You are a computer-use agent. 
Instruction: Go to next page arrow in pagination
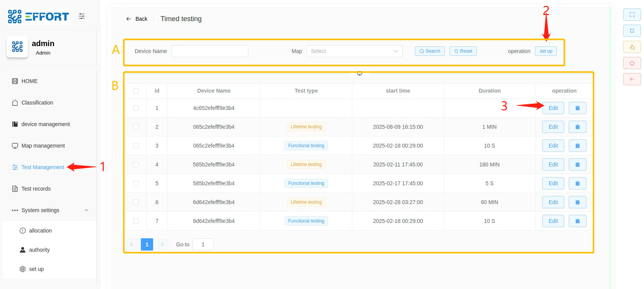pyautogui.click(x=162, y=244)
